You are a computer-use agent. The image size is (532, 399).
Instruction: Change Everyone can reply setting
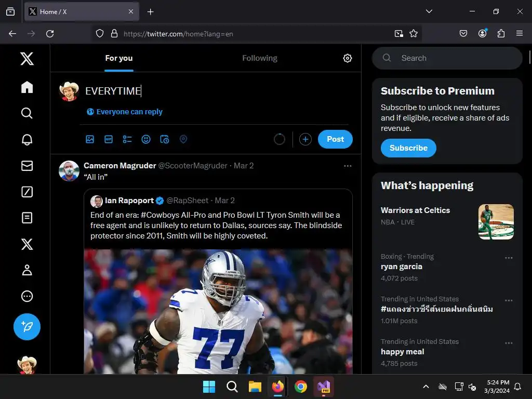coord(125,112)
